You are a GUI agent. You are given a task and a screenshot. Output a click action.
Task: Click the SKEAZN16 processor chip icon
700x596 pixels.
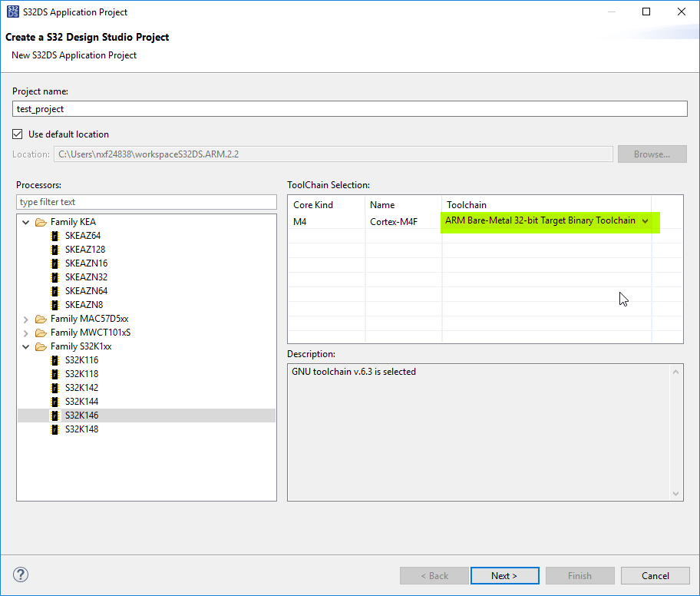[55, 263]
